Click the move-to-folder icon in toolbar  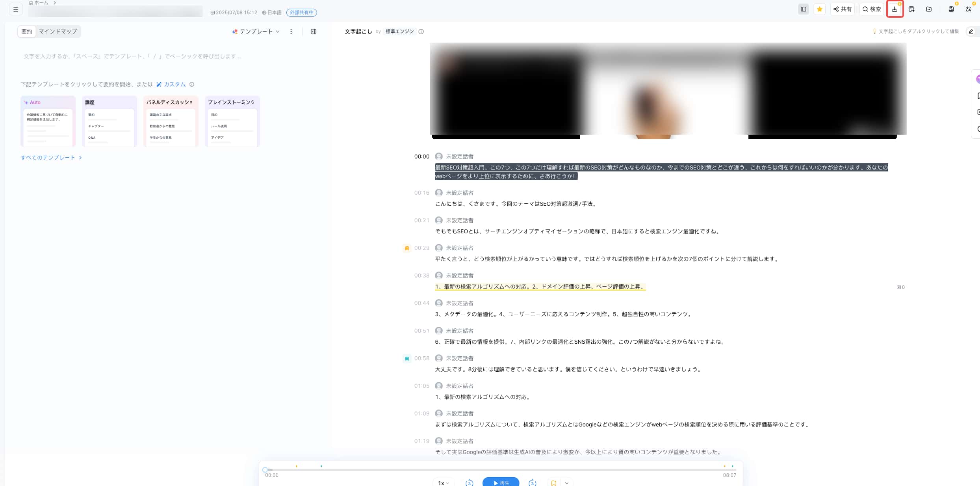929,9
